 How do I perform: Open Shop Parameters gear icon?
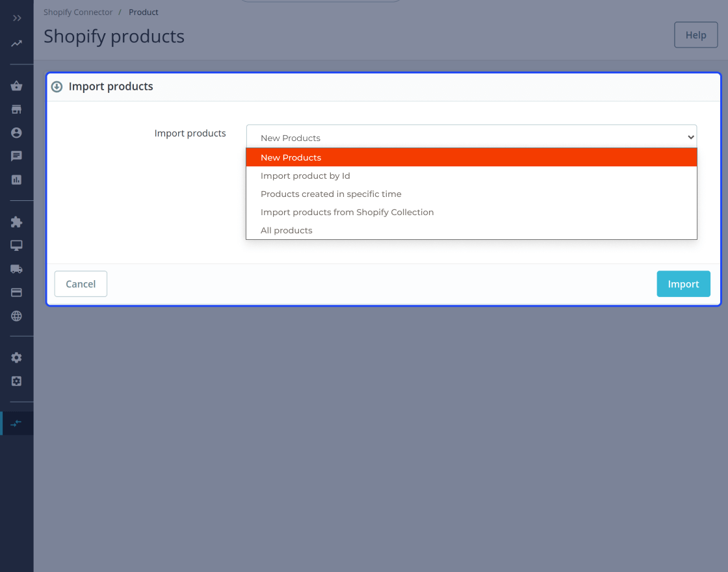click(16, 357)
